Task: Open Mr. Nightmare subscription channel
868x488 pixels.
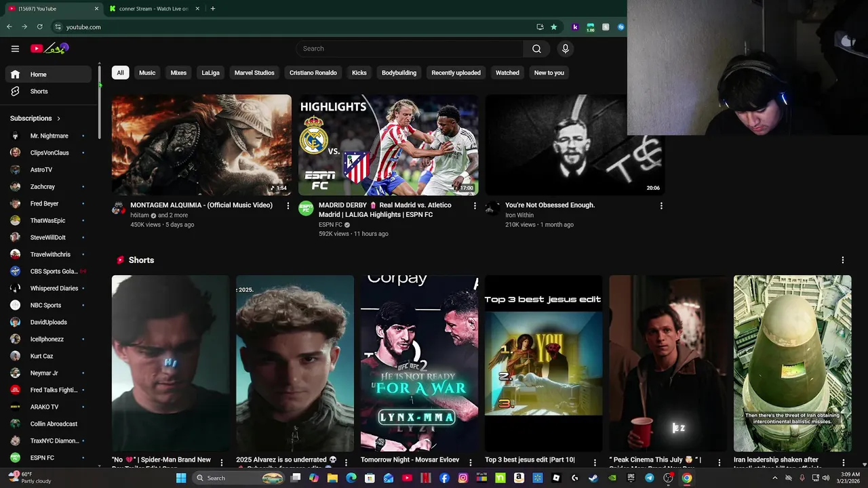Action: pyautogui.click(x=48, y=136)
